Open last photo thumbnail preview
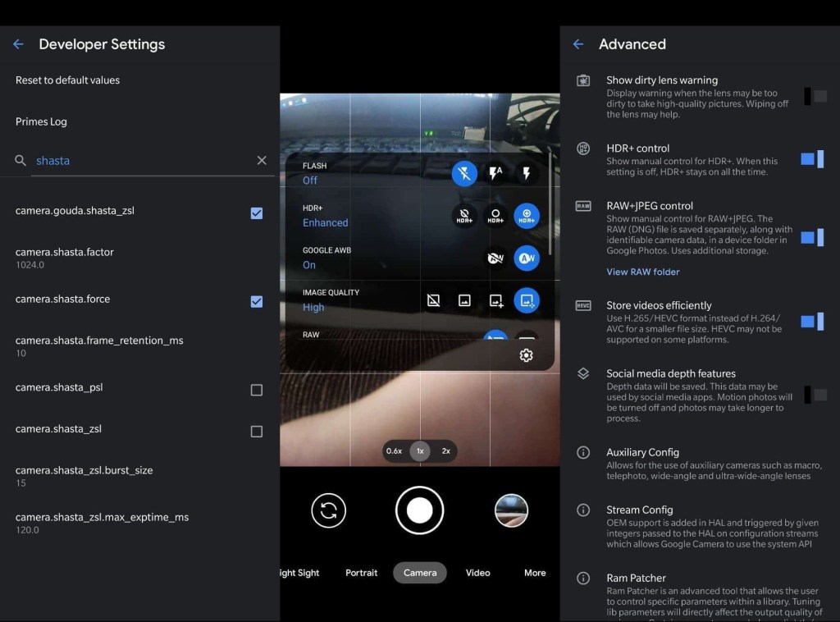Screen dimensions: 840x622 511,510
